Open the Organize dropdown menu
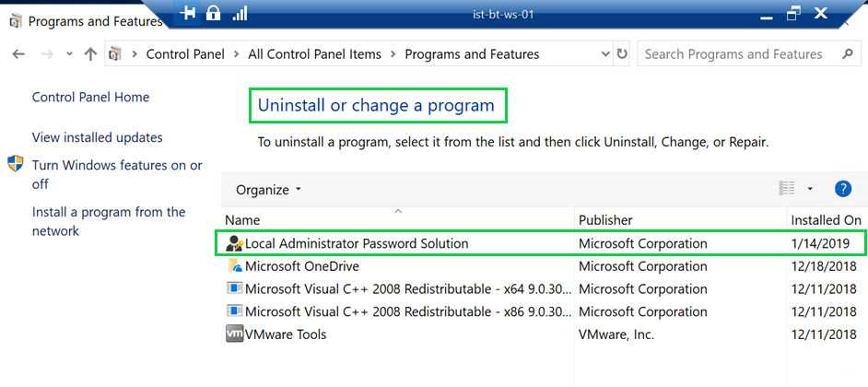Viewport: 868px width, 387px height. (x=268, y=190)
